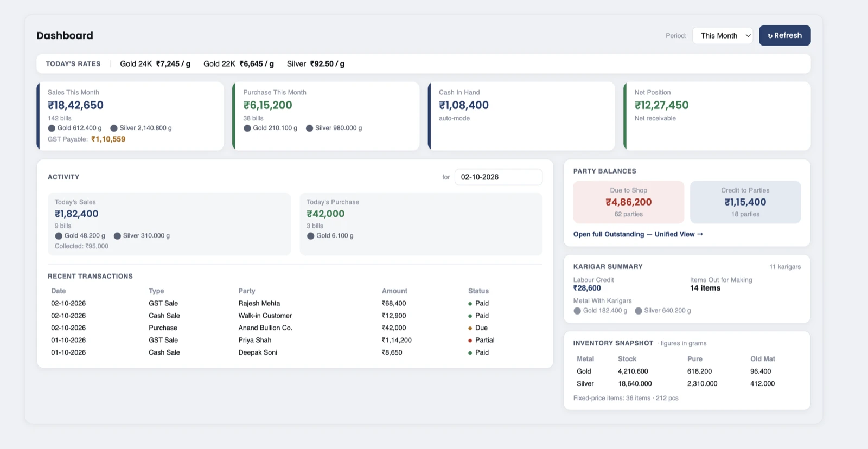868x449 pixels.
Task: Click Collected: ₹95,000 in Today's Sales
Action: (81, 246)
